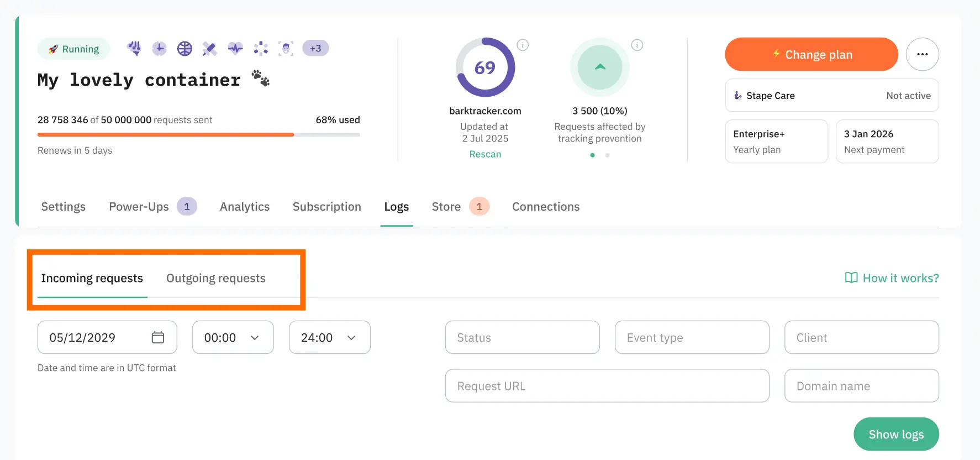Image resolution: width=980 pixels, height=460 pixels.
Task: Expand the +3 more power-ups badge
Action: click(315, 49)
